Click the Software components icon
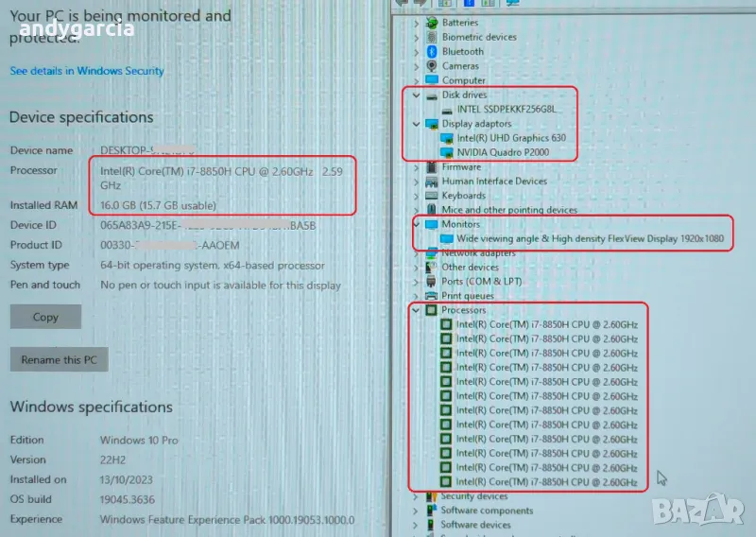The width and height of the screenshot is (756, 537). [431, 511]
